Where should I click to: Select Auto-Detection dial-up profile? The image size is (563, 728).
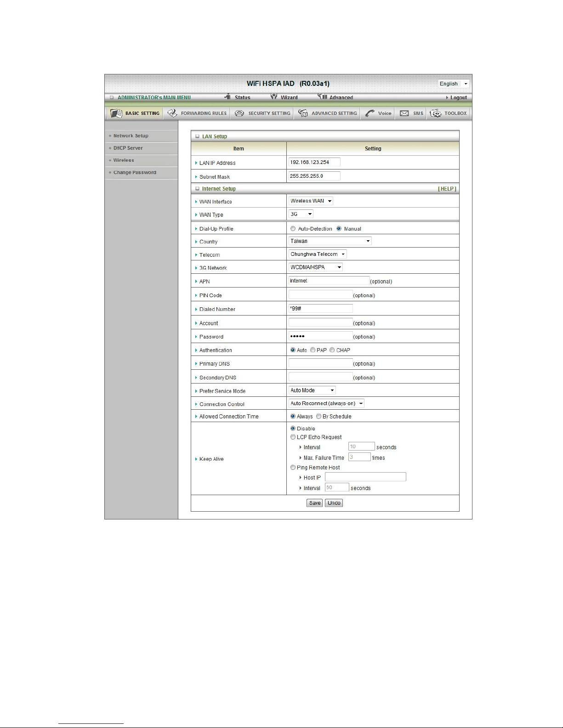[x=293, y=229]
